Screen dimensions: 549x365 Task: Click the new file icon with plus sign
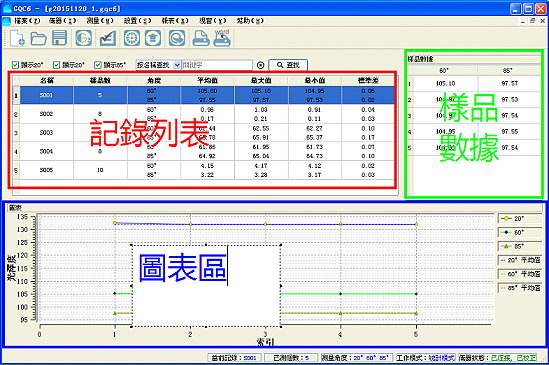(17, 38)
